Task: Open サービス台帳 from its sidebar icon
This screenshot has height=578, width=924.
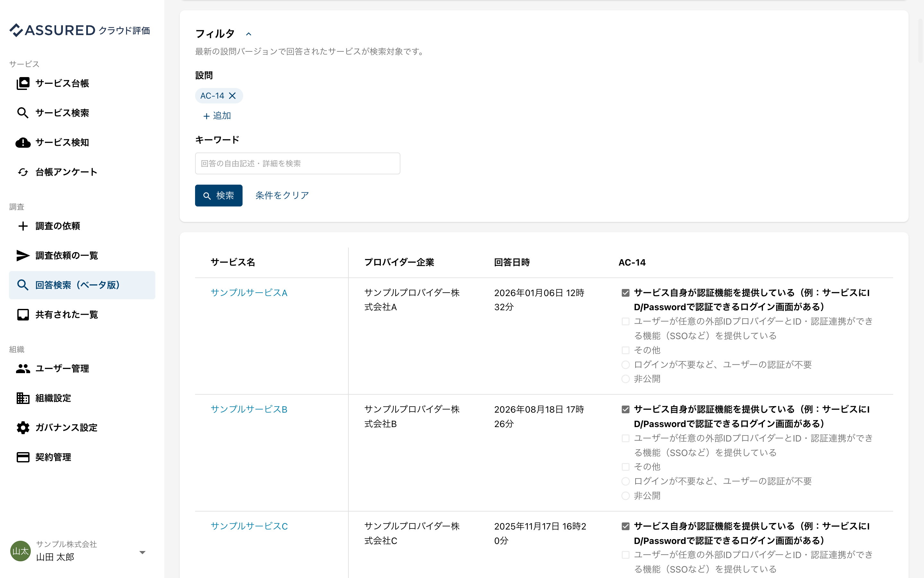Action: pos(23,83)
